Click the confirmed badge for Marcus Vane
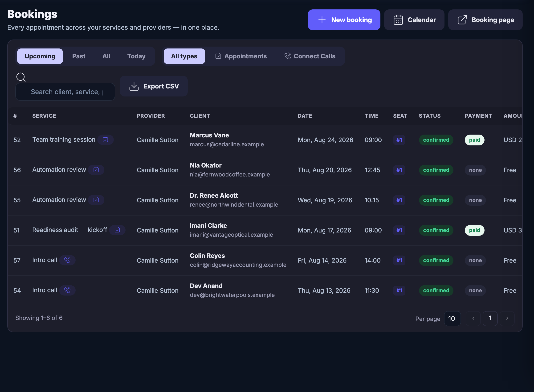The width and height of the screenshot is (534, 392). coord(436,140)
